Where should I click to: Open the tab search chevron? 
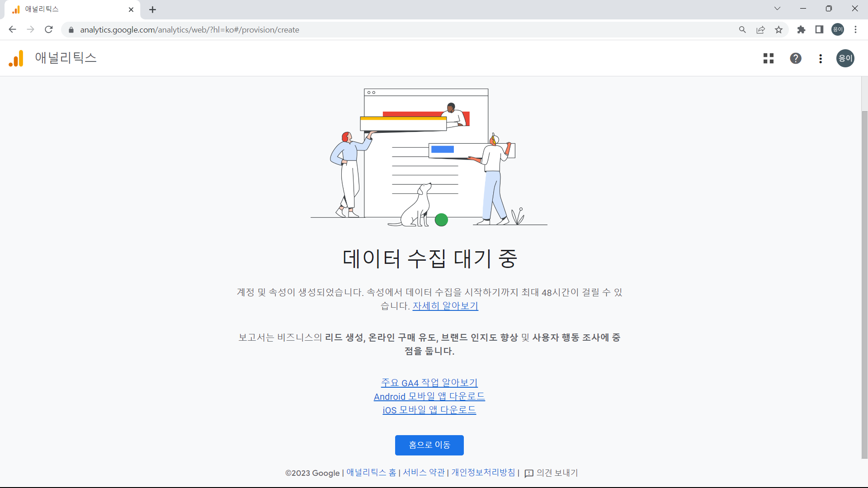point(778,8)
